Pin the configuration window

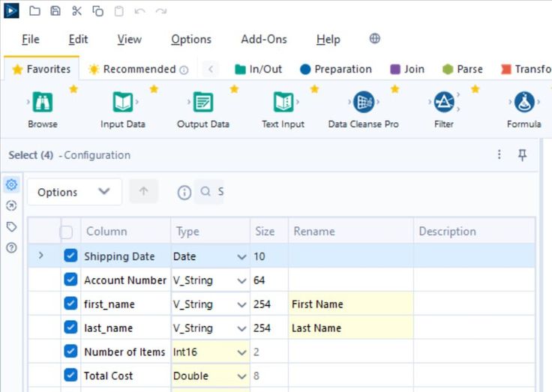[x=523, y=155]
